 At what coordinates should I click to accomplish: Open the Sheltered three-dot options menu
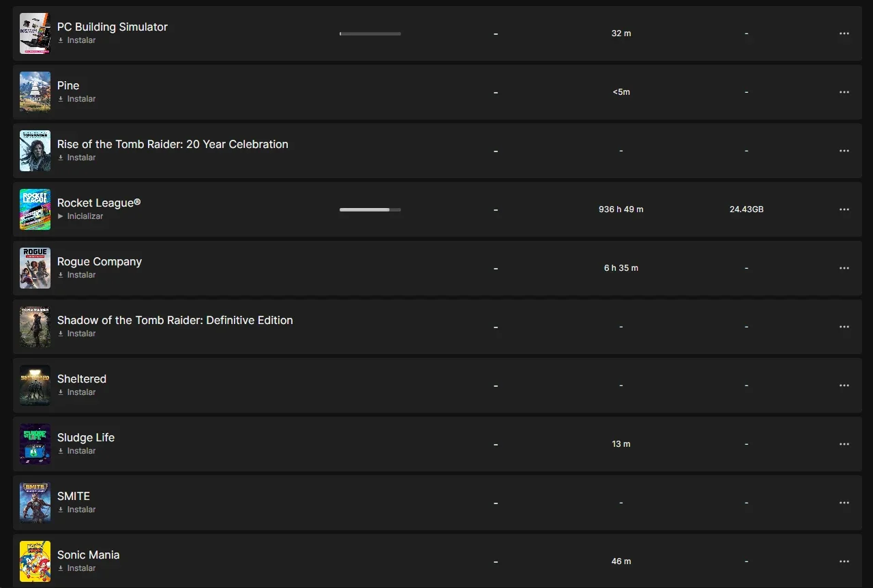[844, 385]
